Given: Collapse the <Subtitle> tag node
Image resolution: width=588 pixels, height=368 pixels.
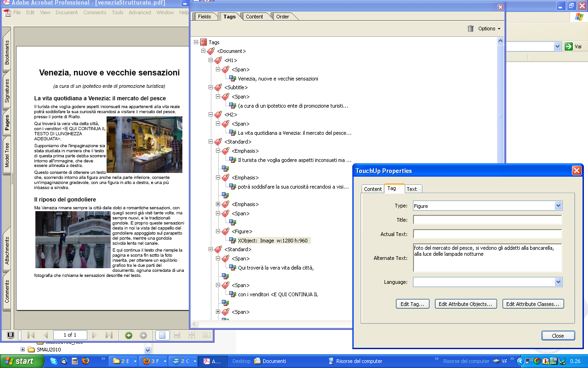Looking at the screenshot, I should (x=211, y=87).
